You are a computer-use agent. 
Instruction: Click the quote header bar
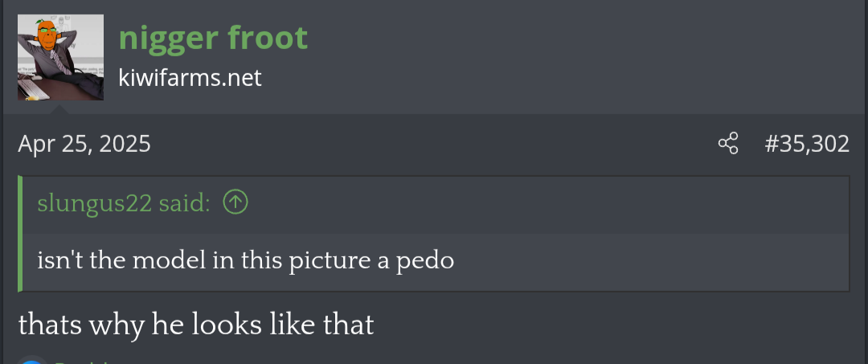(x=436, y=205)
